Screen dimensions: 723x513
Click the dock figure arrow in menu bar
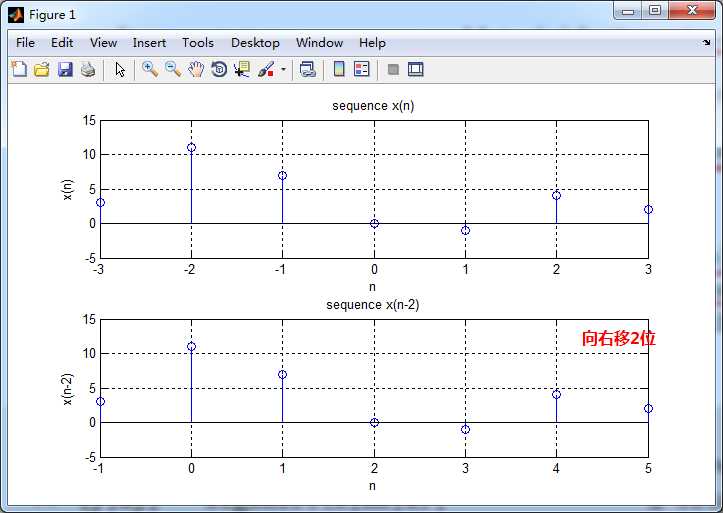706,42
